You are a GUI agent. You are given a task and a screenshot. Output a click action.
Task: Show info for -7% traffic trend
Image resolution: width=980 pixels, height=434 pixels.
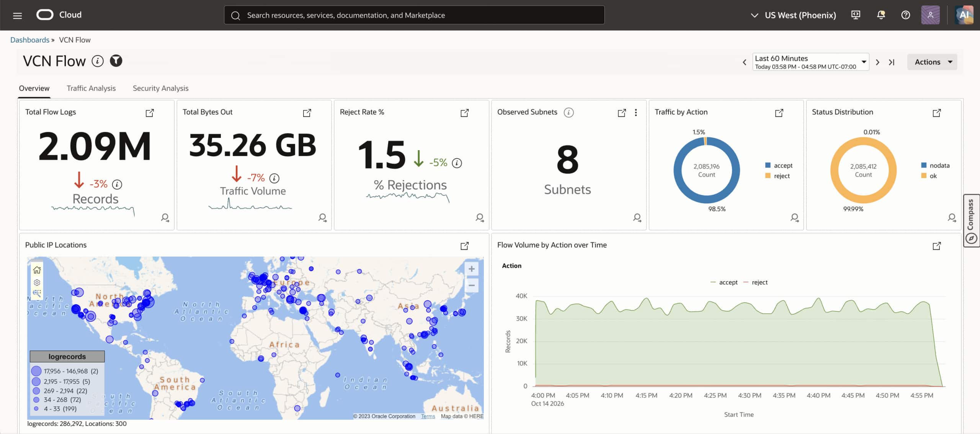pyautogui.click(x=274, y=178)
